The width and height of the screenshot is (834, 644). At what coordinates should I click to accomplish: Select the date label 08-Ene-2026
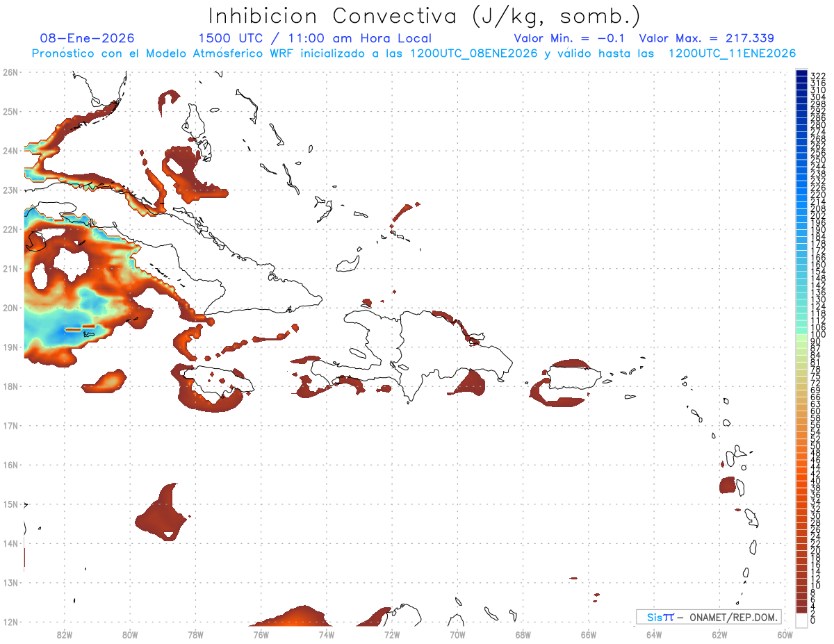coord(88,39)
